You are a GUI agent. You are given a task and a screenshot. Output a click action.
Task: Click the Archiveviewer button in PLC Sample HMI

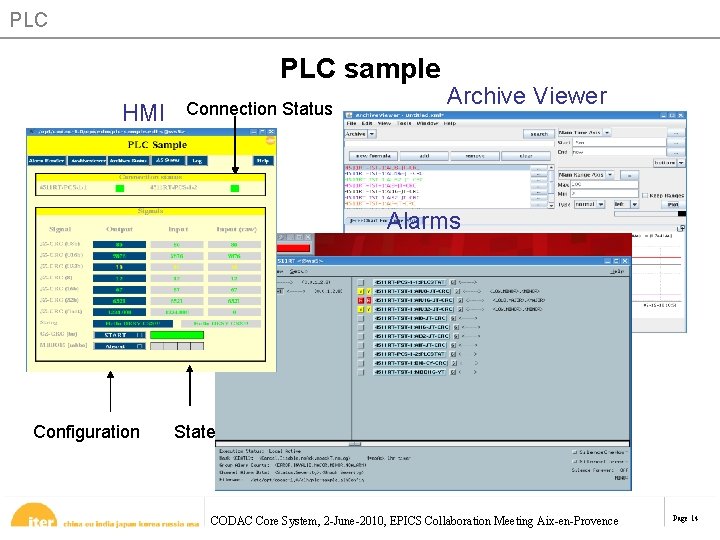(x=87, y=160)
